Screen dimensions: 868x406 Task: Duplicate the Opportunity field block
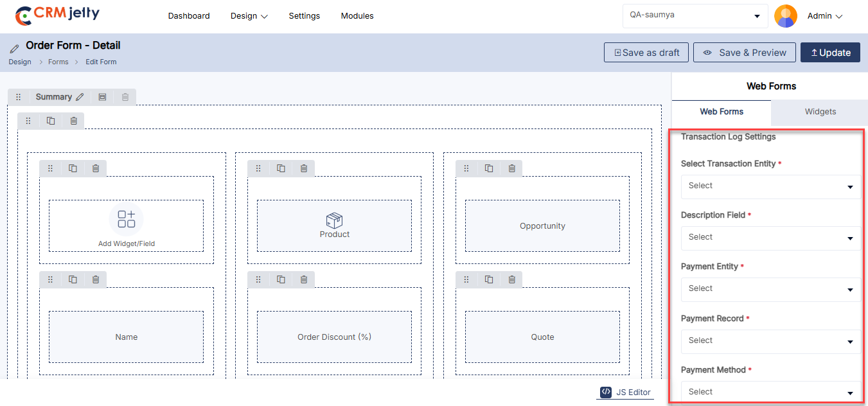pos(489,168)
